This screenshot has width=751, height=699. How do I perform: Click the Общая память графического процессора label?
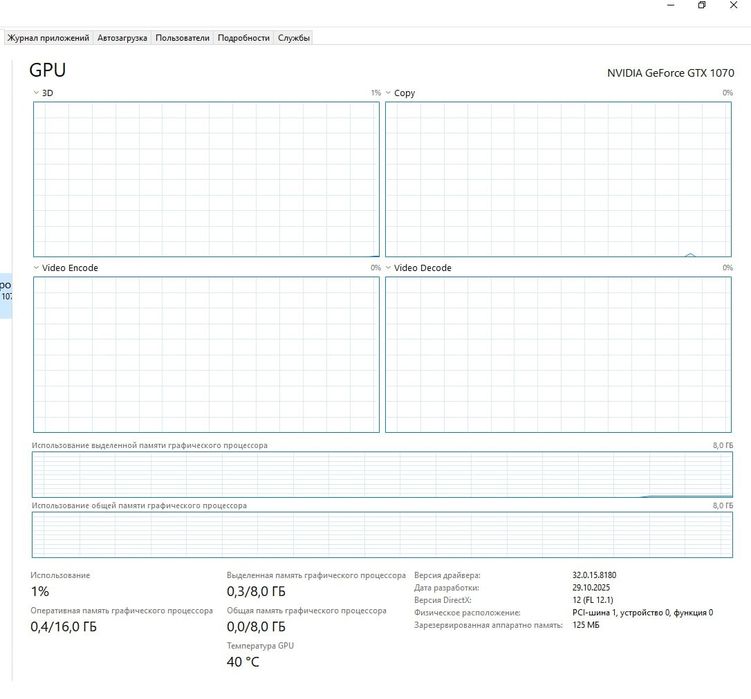pyautogui.click(x=307, y=610)
